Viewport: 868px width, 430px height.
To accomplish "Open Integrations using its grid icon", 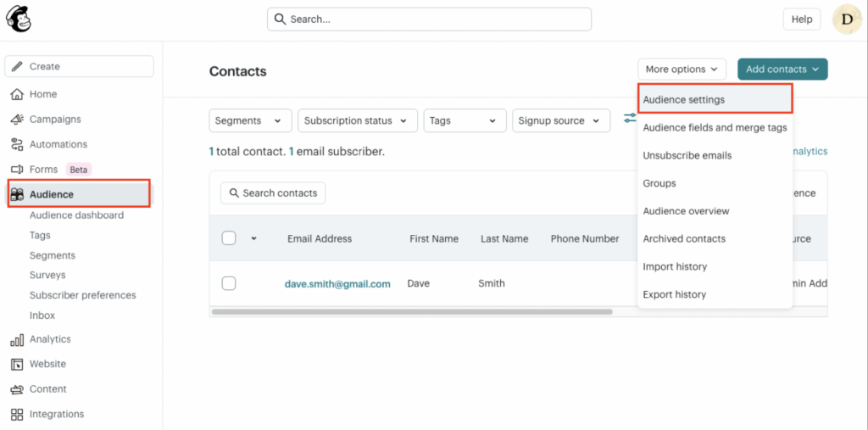I will click(17, 414).
